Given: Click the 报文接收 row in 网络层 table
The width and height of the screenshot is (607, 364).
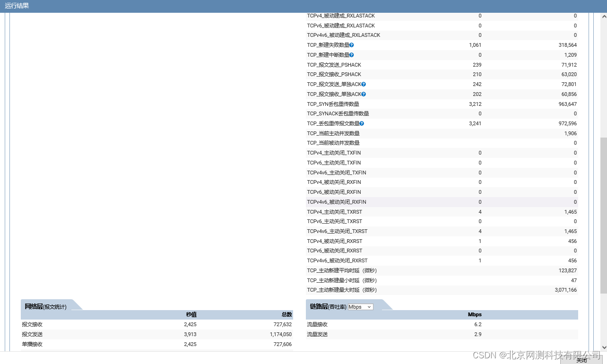Looking at the screenshot, I should click(157, 324).
